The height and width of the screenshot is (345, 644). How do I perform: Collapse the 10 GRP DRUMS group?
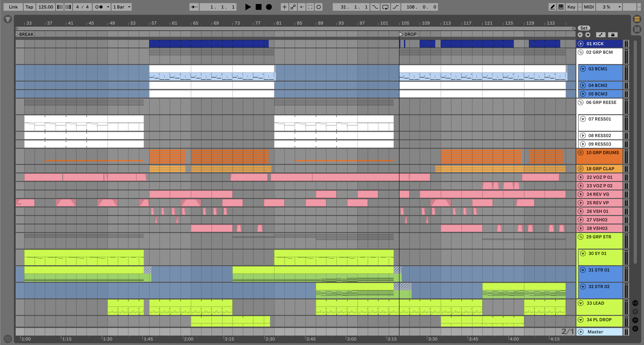pyautogui.click(x=580, y=153)
